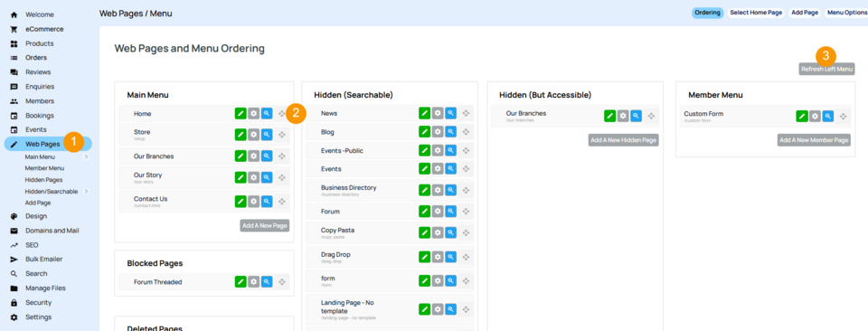The image size is (868, 331).
Task: Open Search in the sidebar
Action: [x=36, y=273]
